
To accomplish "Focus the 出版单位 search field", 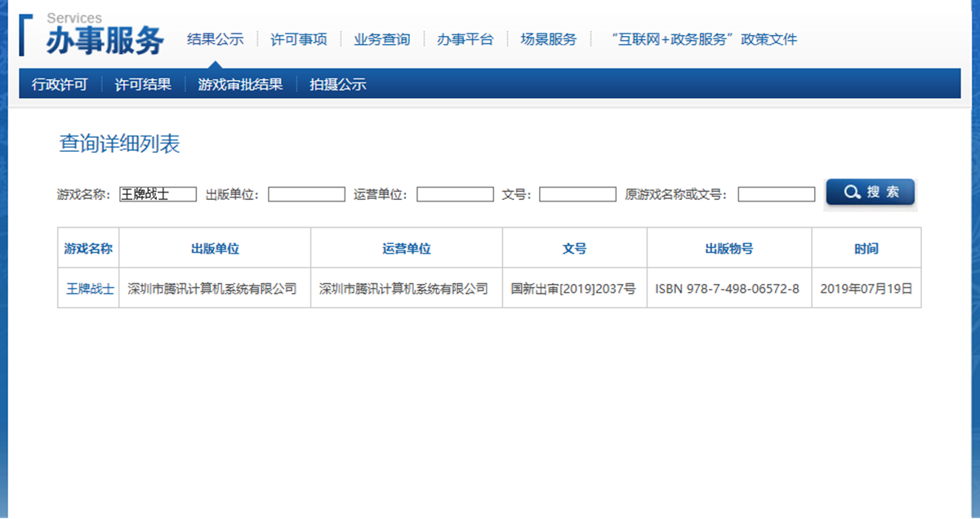I will [306, 194].
